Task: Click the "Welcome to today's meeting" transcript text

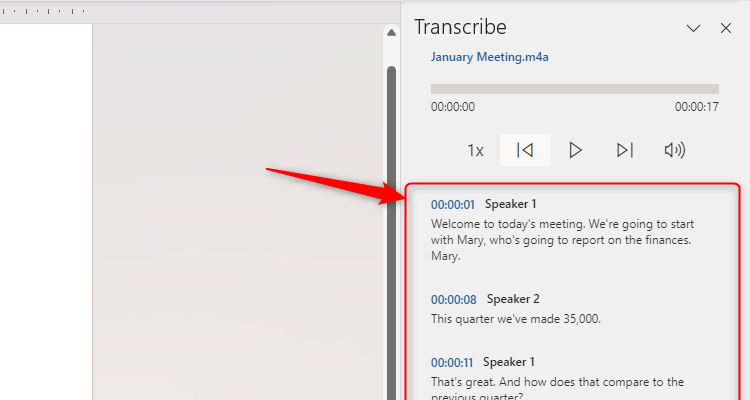Action: (562, 240)
